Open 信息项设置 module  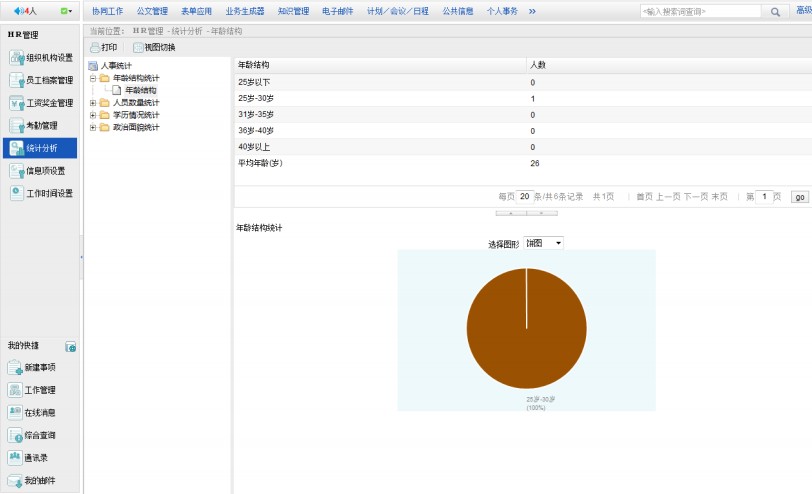click(37, 171)
